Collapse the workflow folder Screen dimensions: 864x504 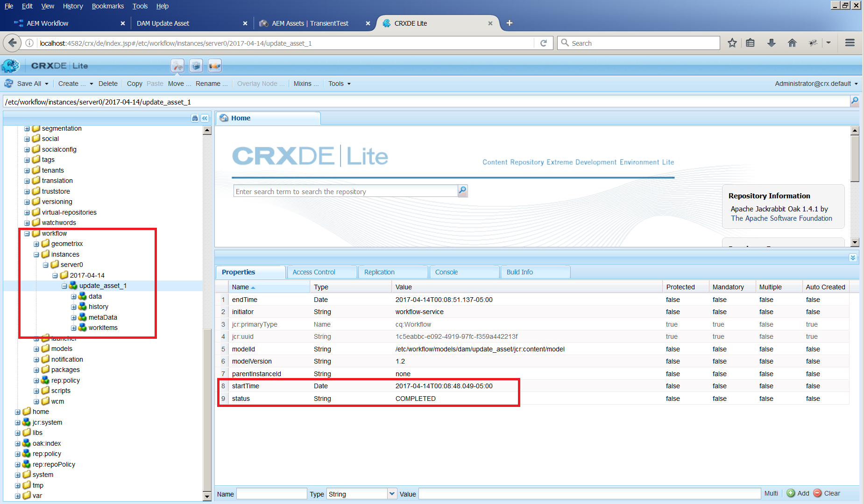[27, 234]
